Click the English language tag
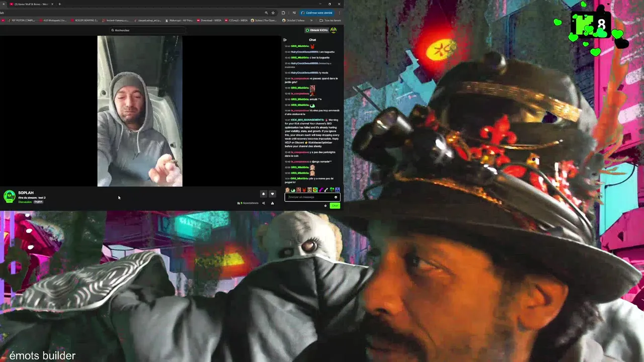The image size is (644, 362). [38, 202]
